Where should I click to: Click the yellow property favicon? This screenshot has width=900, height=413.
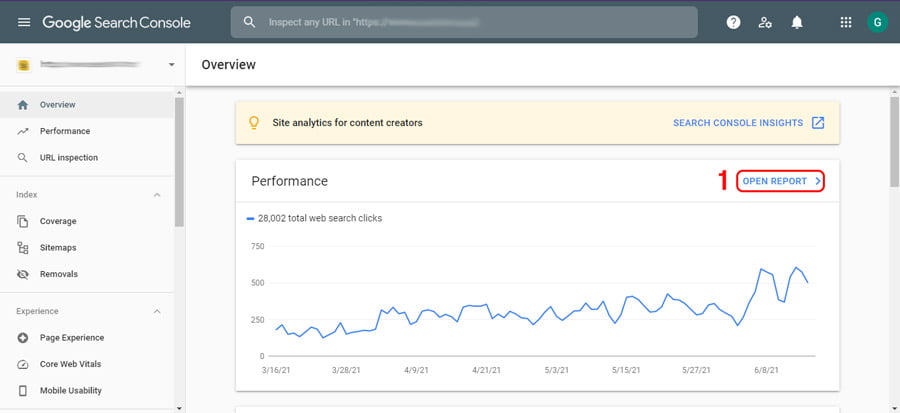[x=23, y=65]
